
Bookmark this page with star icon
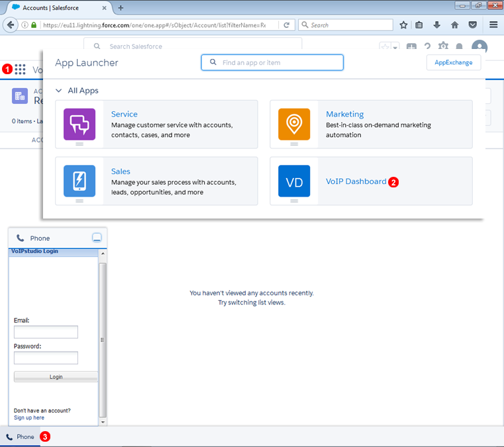click(x=403, y=25)
